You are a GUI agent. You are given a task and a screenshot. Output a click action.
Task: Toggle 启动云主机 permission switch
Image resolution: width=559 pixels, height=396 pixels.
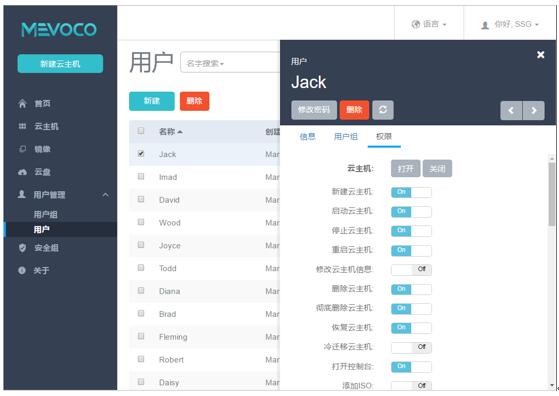pos(411,212)
